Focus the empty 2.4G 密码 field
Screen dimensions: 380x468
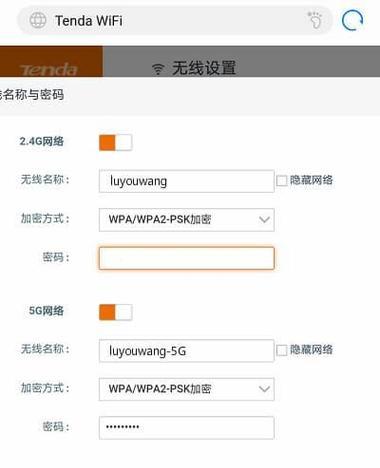[x=187, y=258]
